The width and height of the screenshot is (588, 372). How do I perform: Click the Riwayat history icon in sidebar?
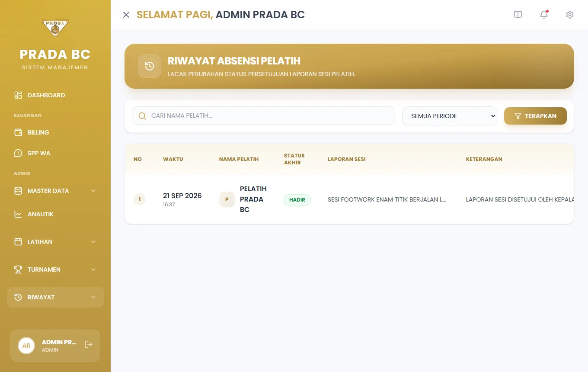(x=18, y=297)
